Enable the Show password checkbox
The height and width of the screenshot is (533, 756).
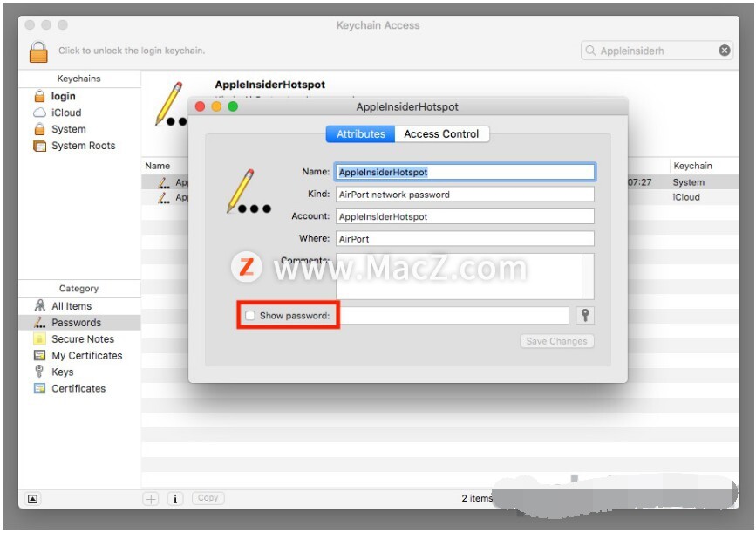coord(250,316)
